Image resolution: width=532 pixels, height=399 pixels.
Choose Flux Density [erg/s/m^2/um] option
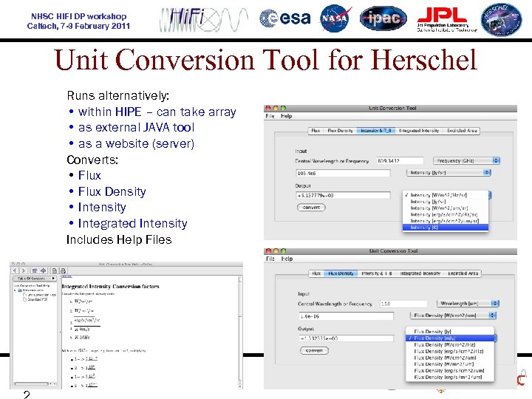click(450, 377)
